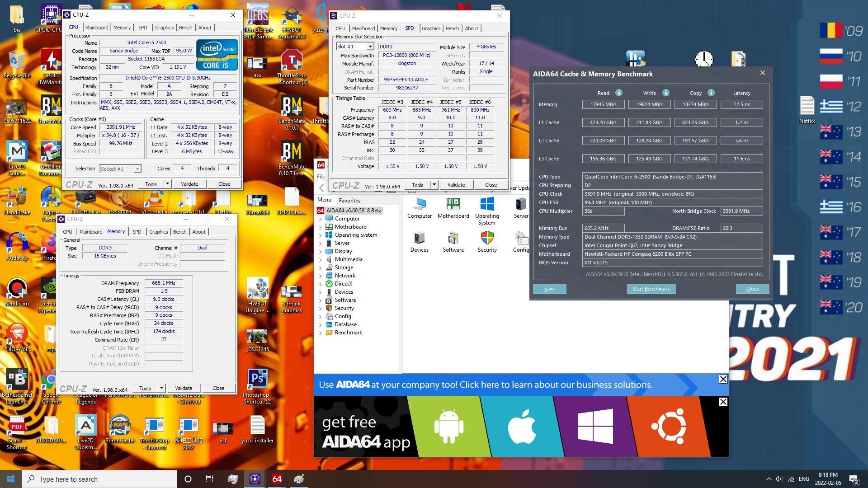Open the Operating System icon in AIDA64 pane
The width and height of the screenshot is (868, 488).
point(487,211)
